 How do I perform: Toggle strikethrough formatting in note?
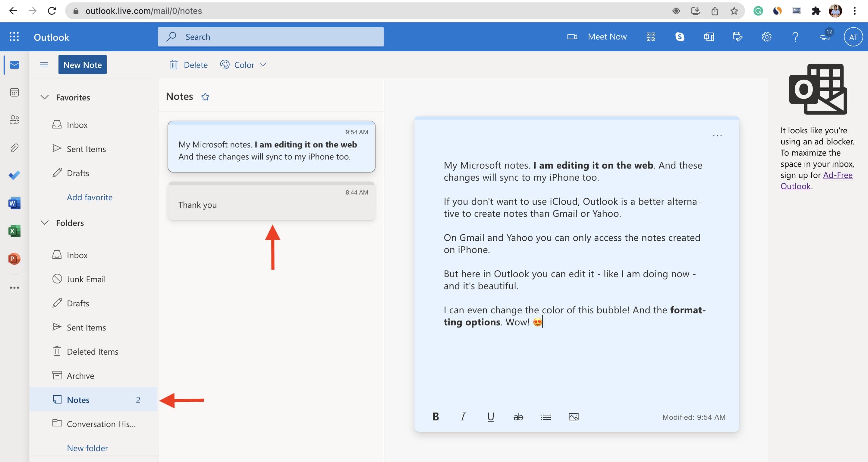click(x=518, y=417)
